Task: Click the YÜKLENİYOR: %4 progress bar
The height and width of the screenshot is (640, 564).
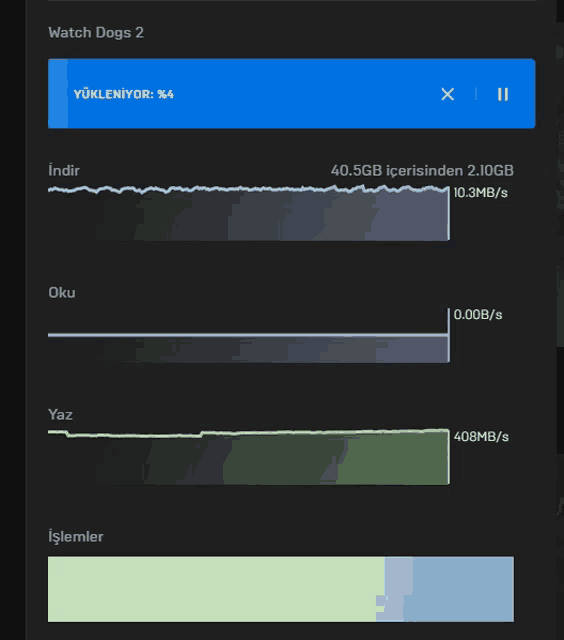Action: coord(291,93)
